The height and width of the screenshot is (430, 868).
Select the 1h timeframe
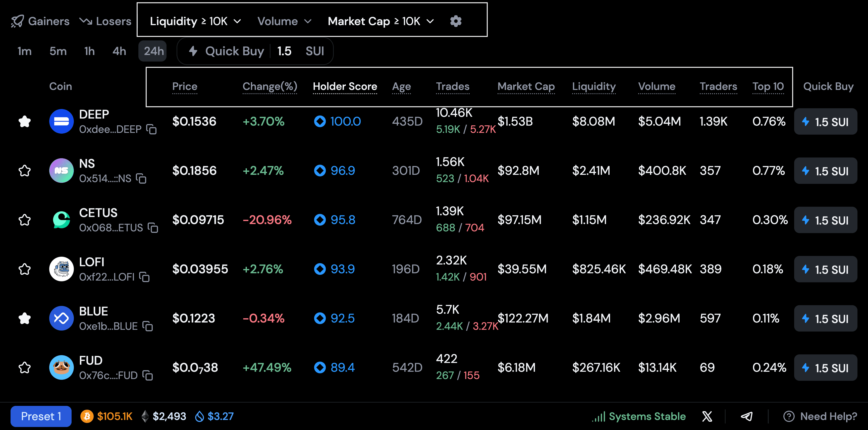pos(89,51)
